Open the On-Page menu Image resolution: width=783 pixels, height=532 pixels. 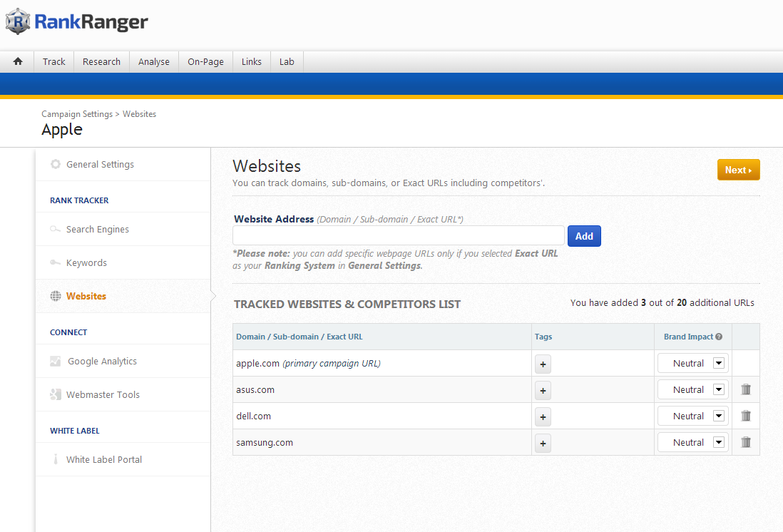205,62
